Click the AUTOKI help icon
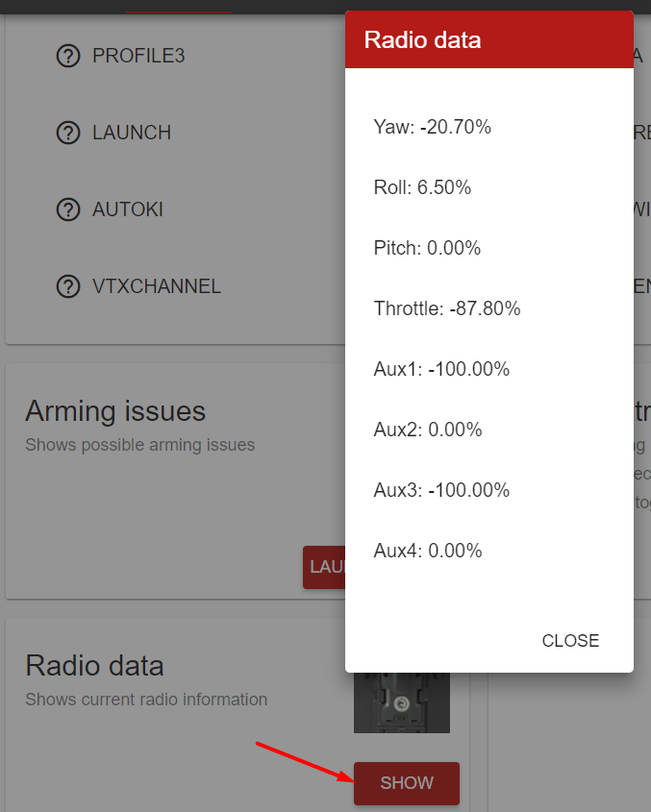 (68, 209)
